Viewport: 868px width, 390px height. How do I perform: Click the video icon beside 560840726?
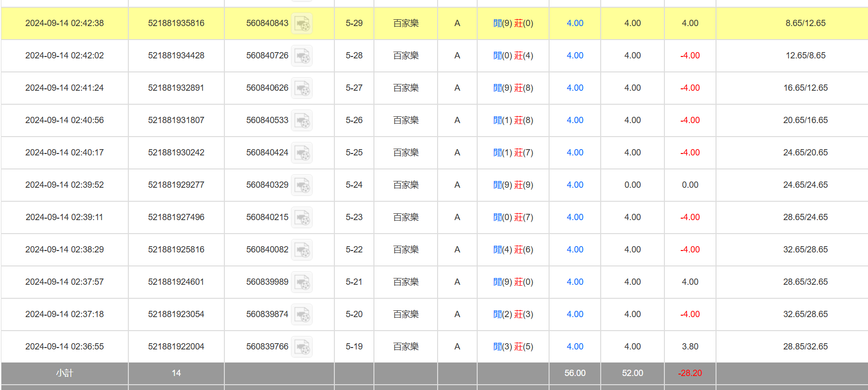coord(302,56)
